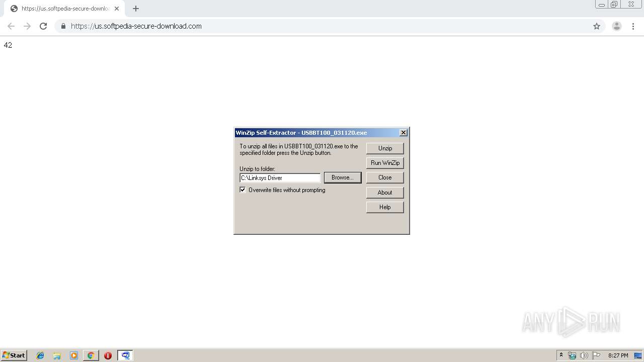Select the WinZip Self-Extractor taskbar item

tap(125, 355)
